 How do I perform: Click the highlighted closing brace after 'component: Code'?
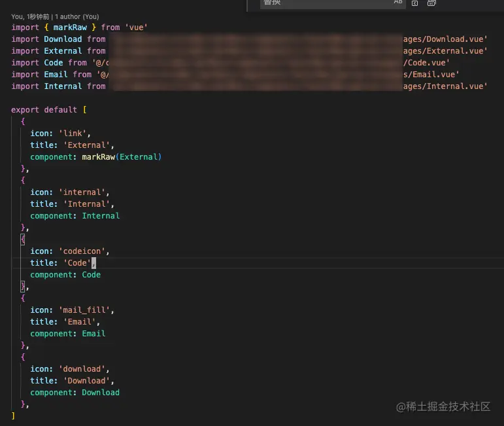[x=23, y=287]
